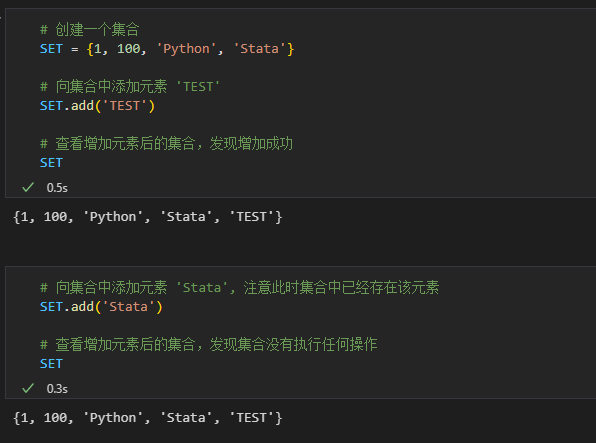Click the second cell output text
This screenshot has width=596, height=443.
[x=147, y=418]
